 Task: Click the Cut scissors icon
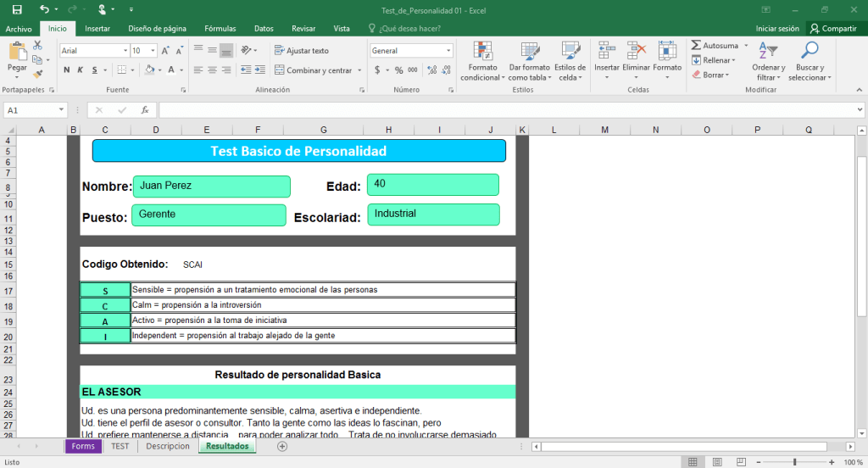37,46
